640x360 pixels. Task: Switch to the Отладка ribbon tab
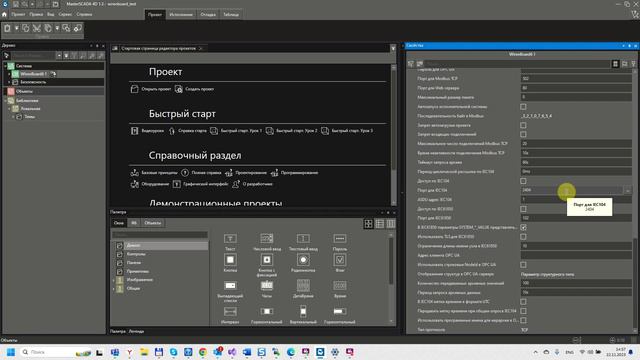tap(208, 15)
